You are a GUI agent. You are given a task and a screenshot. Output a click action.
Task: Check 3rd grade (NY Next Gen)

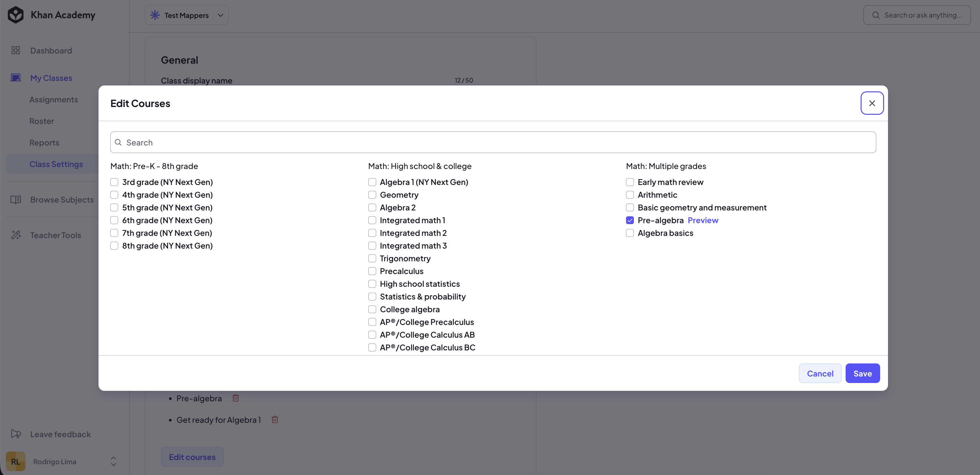click(x=114, y=182)
